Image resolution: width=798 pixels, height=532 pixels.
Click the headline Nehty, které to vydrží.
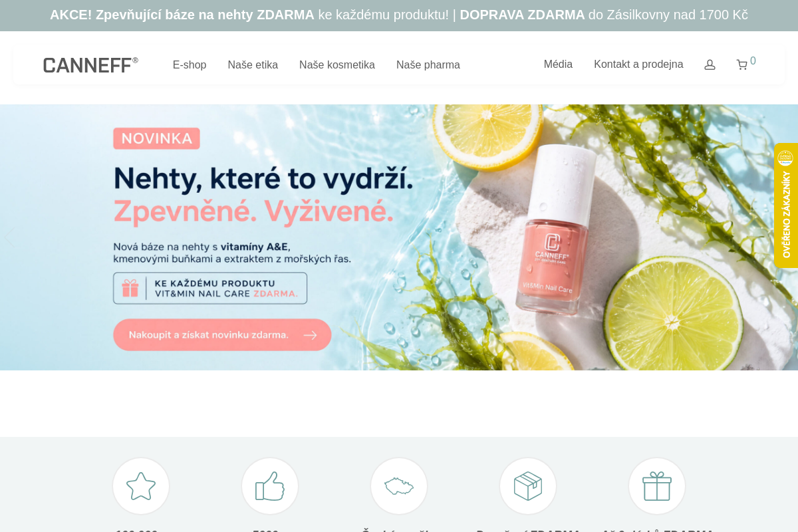pyautogui.click(x=263, y=178)
